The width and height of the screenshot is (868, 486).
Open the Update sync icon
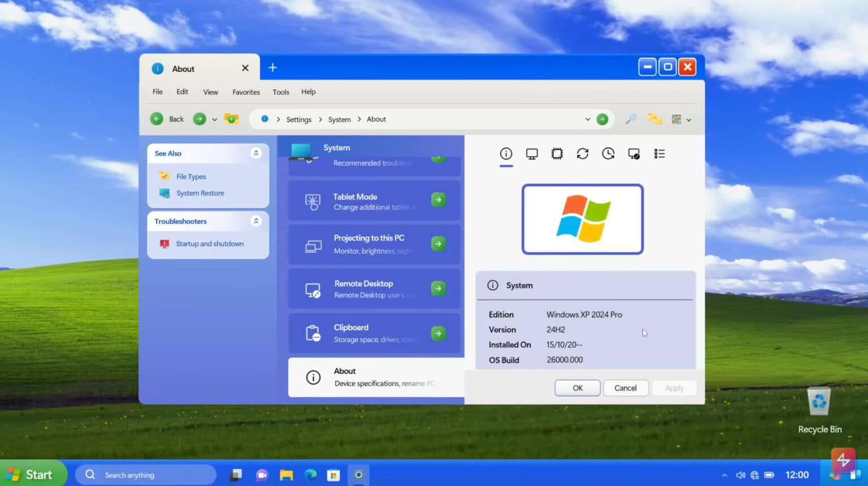[583, 153]
